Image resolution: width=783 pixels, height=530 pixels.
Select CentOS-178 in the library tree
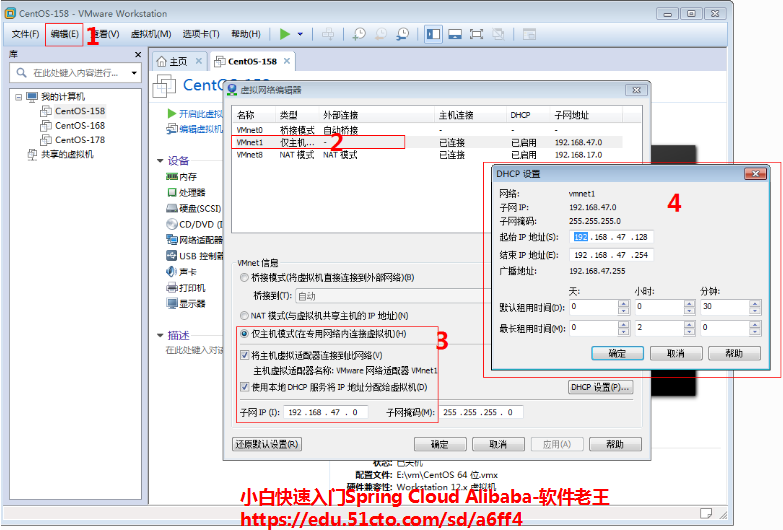(x=74, y=140)
